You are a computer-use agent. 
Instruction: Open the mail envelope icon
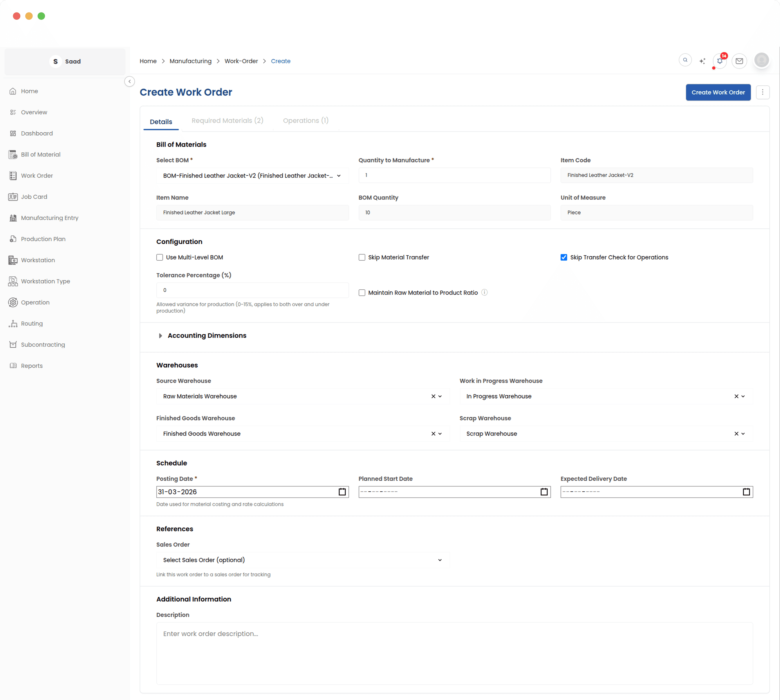(739, 61)
